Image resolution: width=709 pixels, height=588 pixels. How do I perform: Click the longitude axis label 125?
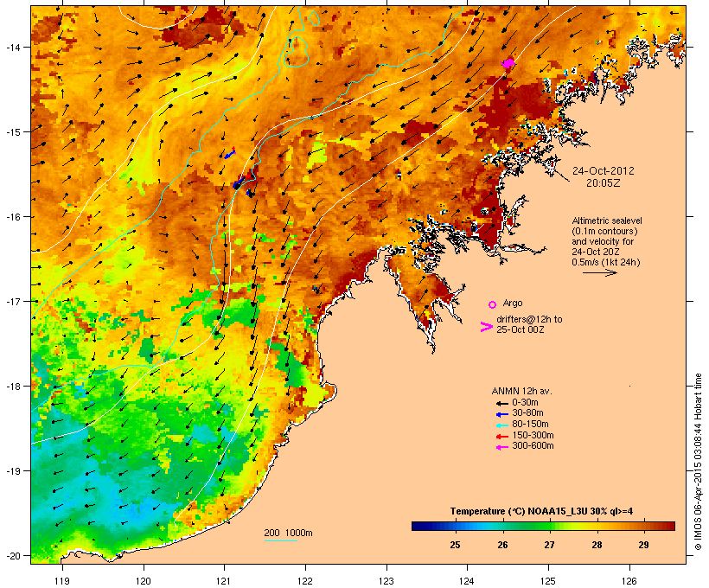[548, 581]
